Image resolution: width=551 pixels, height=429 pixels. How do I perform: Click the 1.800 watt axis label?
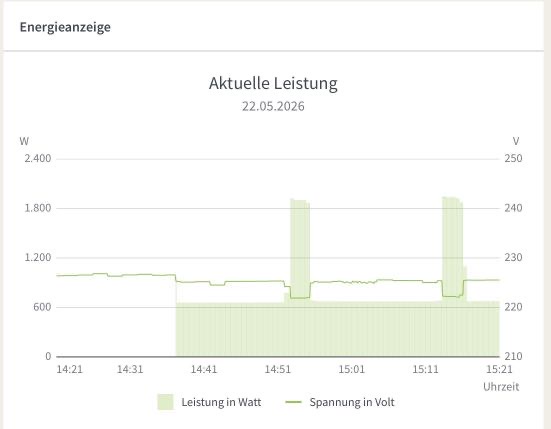[x=38, y=208]
